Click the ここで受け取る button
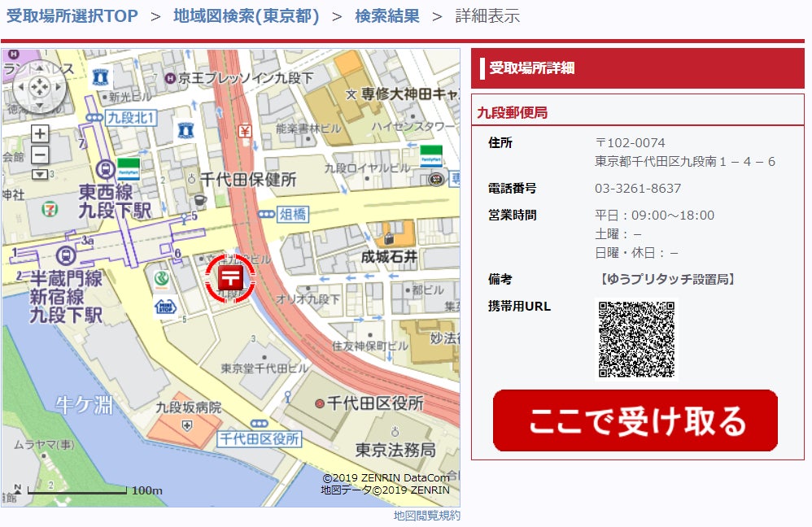The width and height of the screenshot is (812, 527). tap(635, 420)
